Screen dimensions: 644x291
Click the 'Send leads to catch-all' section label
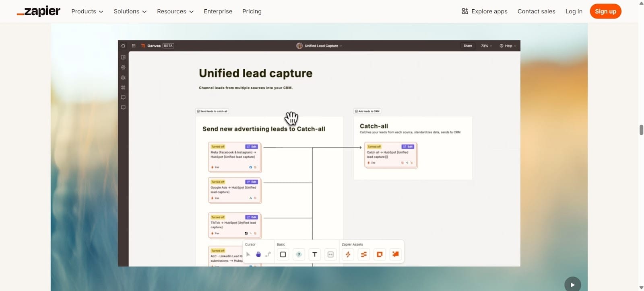coord(212,111)
